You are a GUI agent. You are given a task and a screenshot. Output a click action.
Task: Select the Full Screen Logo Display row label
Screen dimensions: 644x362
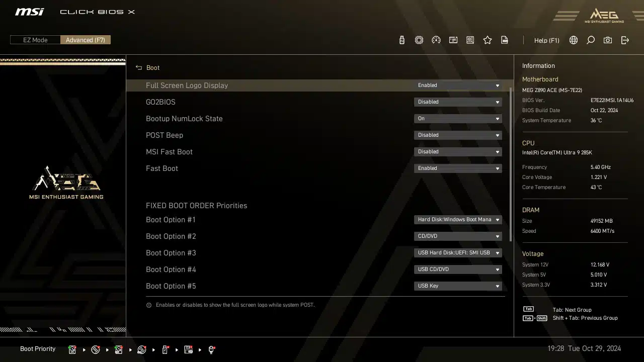[x=187, y=85]
